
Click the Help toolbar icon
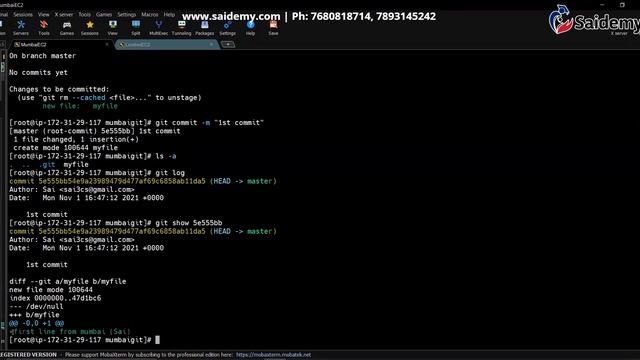(250, 28)
